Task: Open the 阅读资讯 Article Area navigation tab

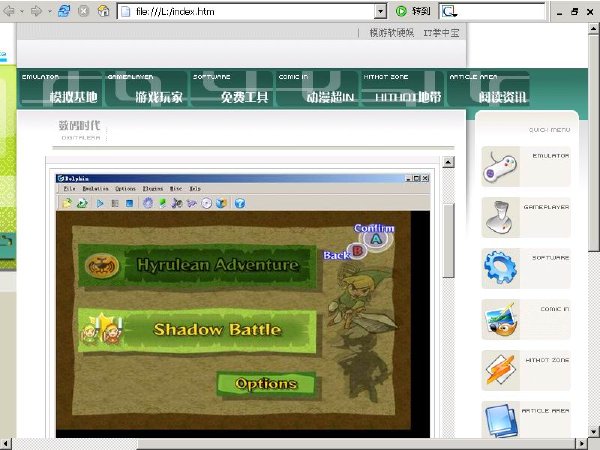Action: point(489,88)
